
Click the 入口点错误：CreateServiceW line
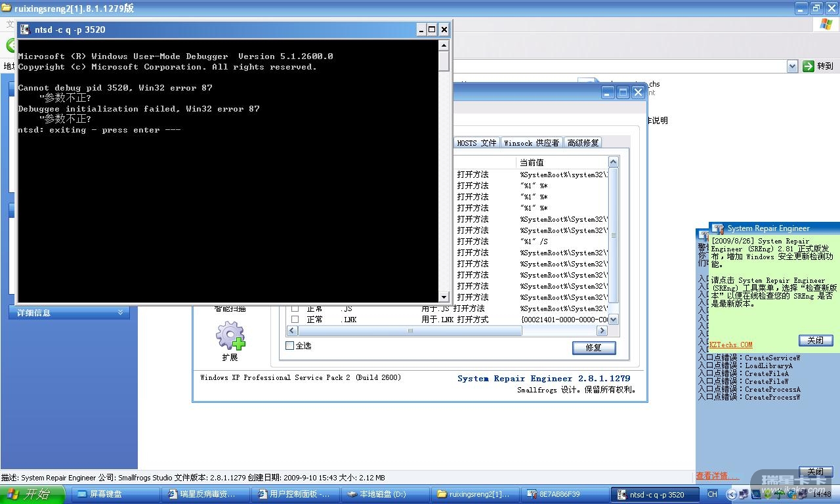[x=749, y=358]
